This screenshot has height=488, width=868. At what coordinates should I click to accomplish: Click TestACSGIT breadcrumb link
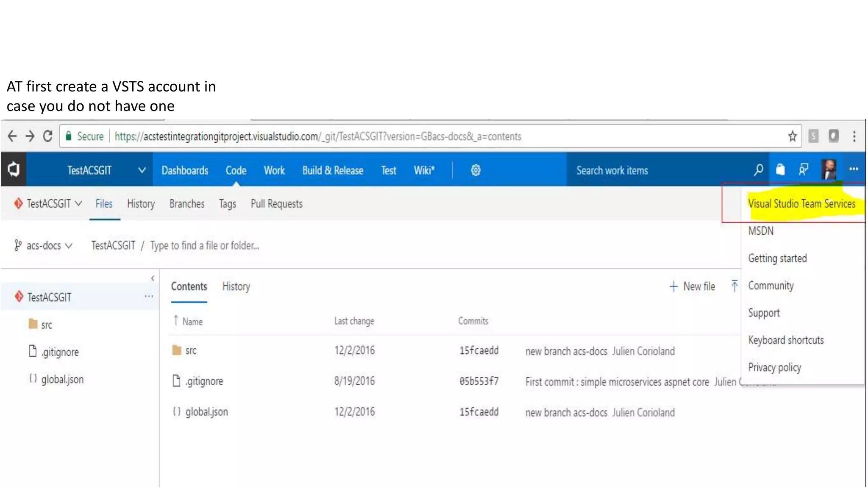(x=113, y=246)
